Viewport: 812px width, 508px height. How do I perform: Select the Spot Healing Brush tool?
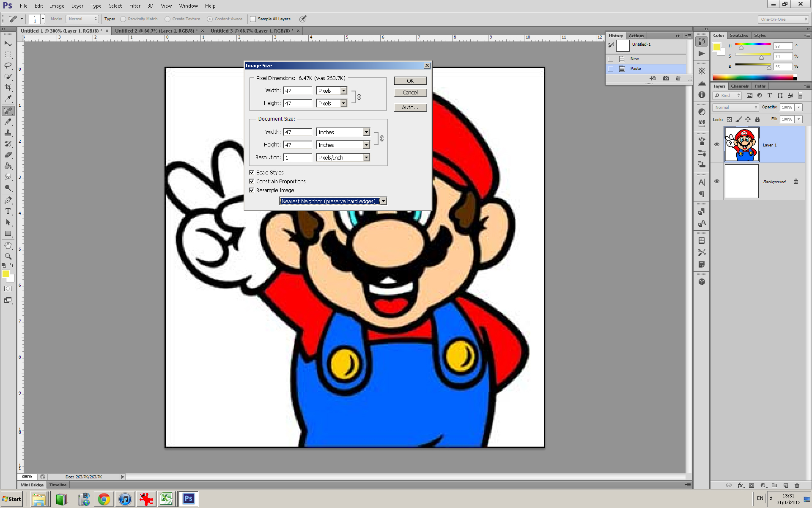tap(8, 111)
